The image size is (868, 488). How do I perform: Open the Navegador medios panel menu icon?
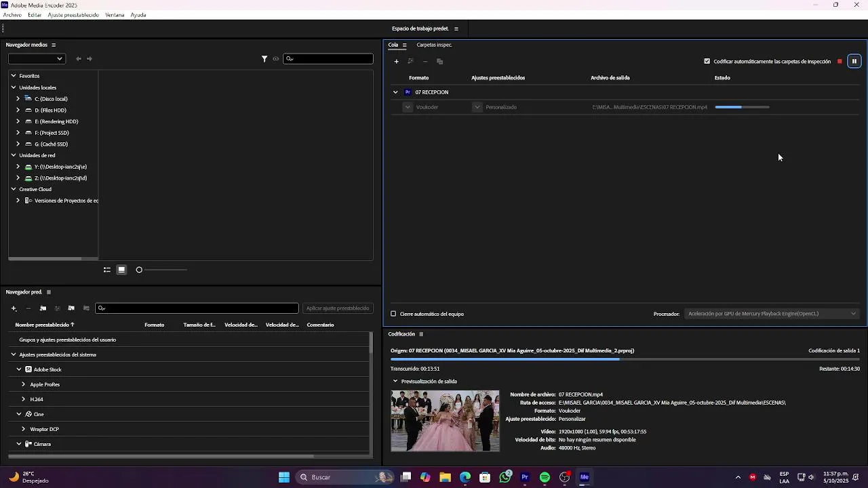click(x=54, y=45)
